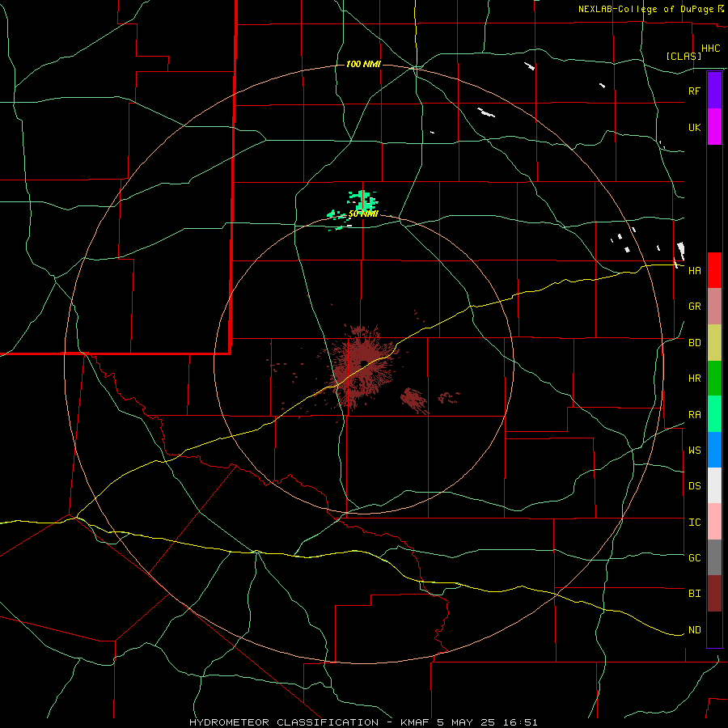Click the large brown biological echo at radar center
The height and width of the screenshot is (728, 728).
click(x=362, y=366)
